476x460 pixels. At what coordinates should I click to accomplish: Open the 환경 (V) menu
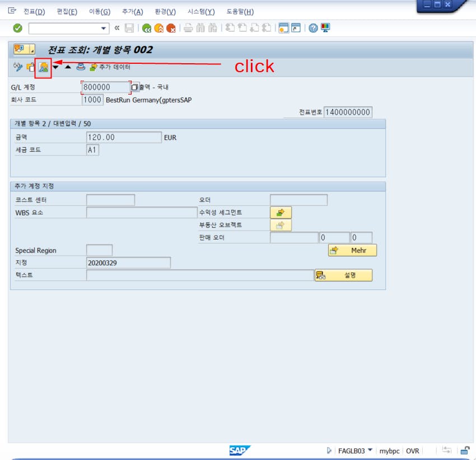pyautogui.click(x=165, y=12)
